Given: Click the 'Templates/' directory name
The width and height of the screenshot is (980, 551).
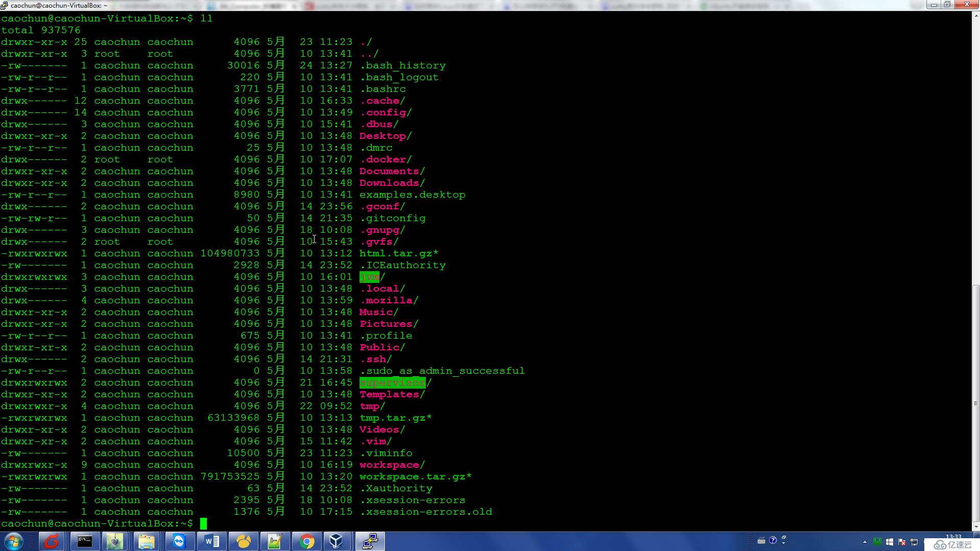Looking at the screenshot, I should pos(392,394).
